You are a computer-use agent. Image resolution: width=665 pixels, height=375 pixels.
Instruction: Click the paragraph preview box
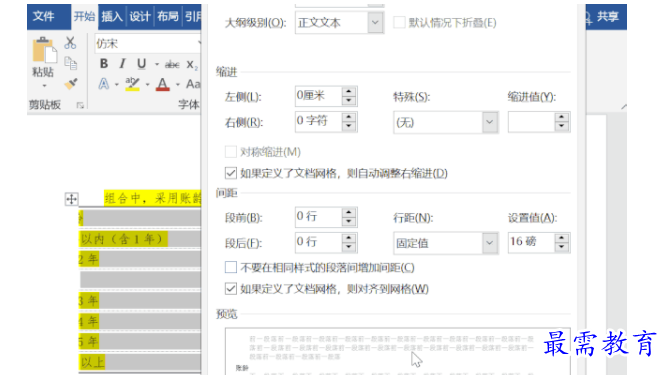coord(397,351)
